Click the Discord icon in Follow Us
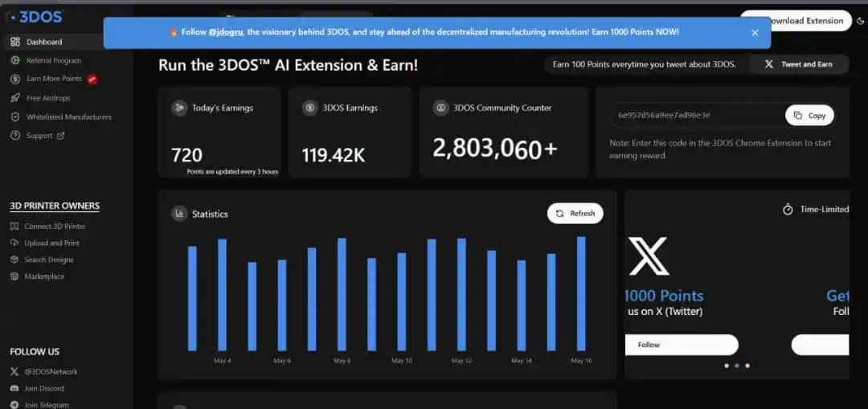868x409 pixels. coord(14,389)
